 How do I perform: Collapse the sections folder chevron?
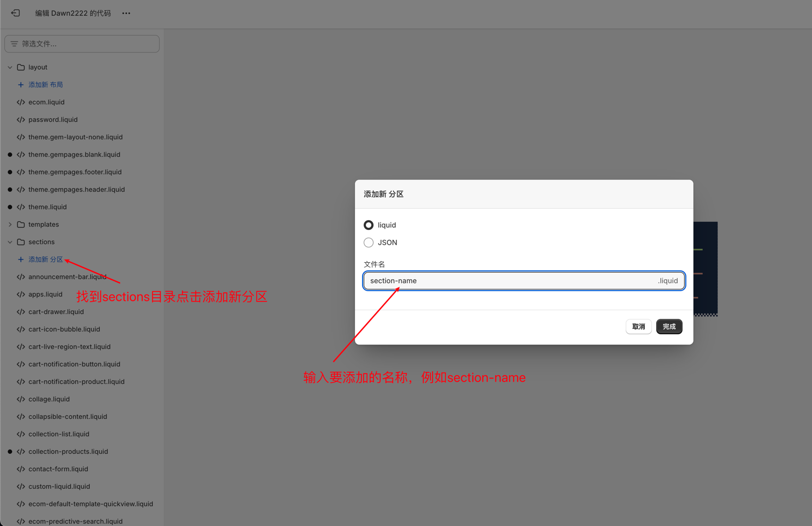(10, 242)
